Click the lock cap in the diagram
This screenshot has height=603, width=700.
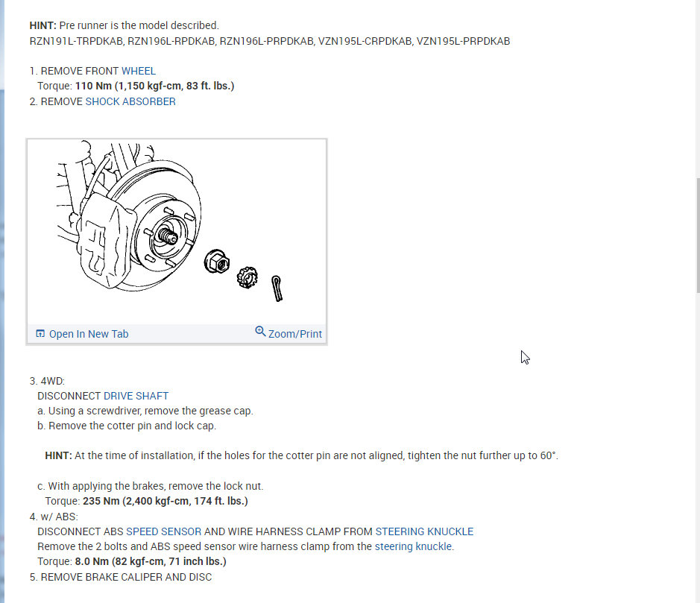[247, 277]
